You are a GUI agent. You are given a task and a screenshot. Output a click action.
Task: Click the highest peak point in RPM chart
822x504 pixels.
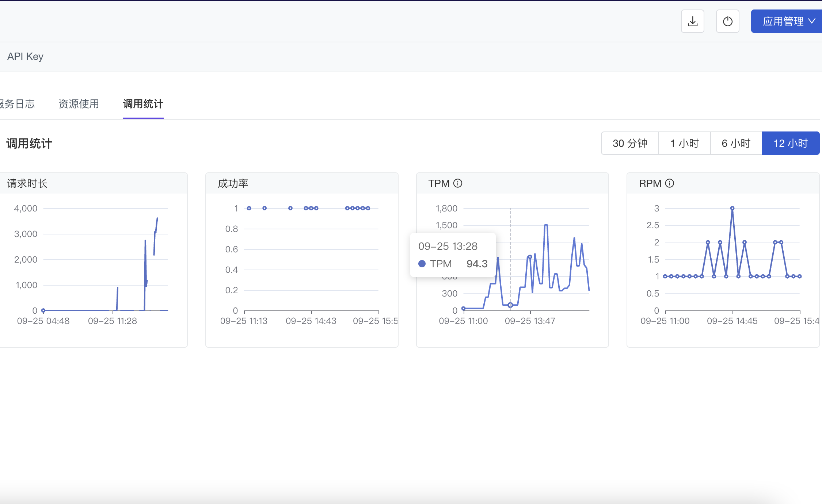point(732,208)
